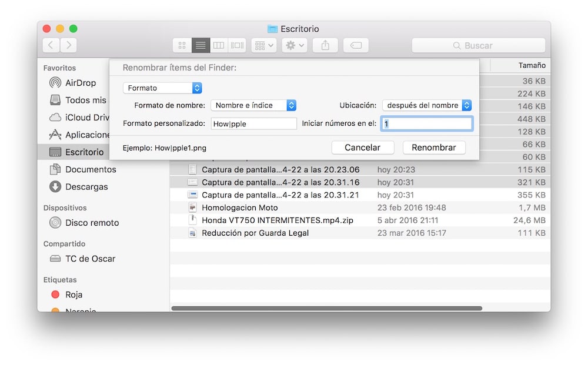Open the Action gear menu
588x365 pixels.
[295, 45]
